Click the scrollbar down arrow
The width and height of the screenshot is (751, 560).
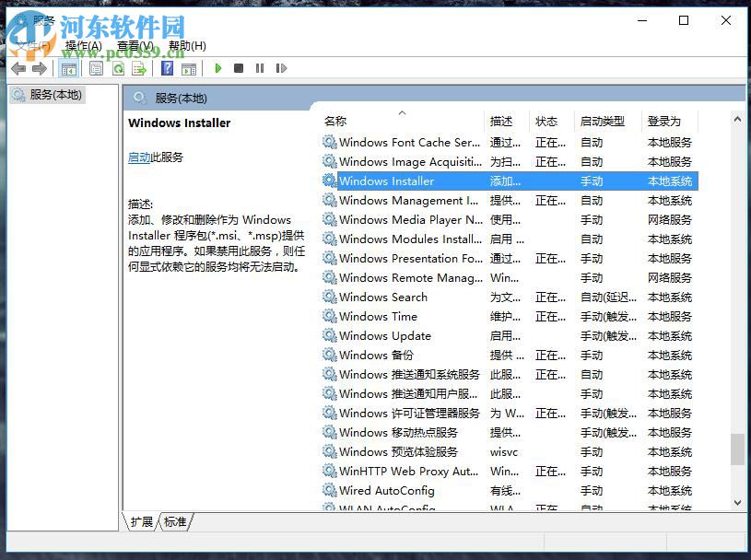pyautogui.click(x=736, y=503)
